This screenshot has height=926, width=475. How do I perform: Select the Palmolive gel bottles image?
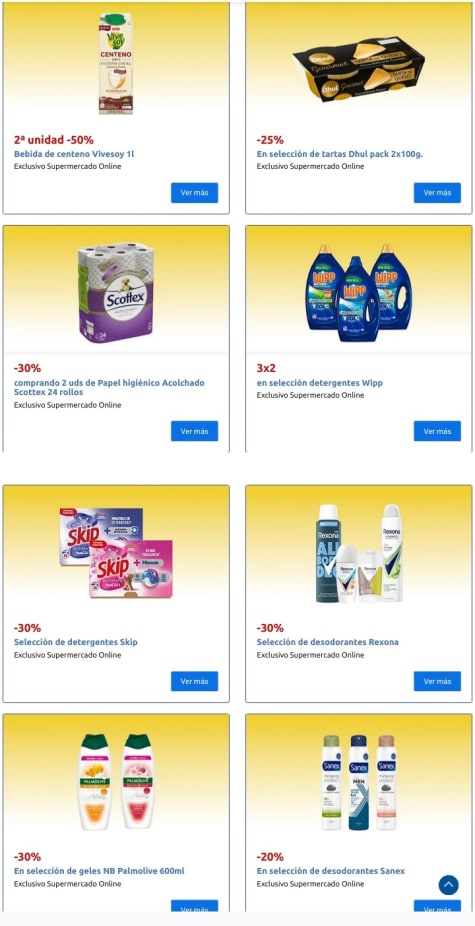(116, 781)
